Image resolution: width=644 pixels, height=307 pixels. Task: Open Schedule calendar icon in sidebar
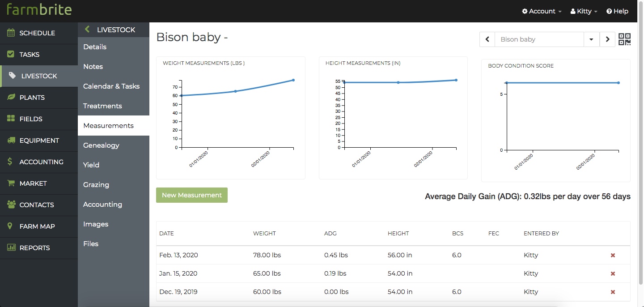tap(11, 33)
